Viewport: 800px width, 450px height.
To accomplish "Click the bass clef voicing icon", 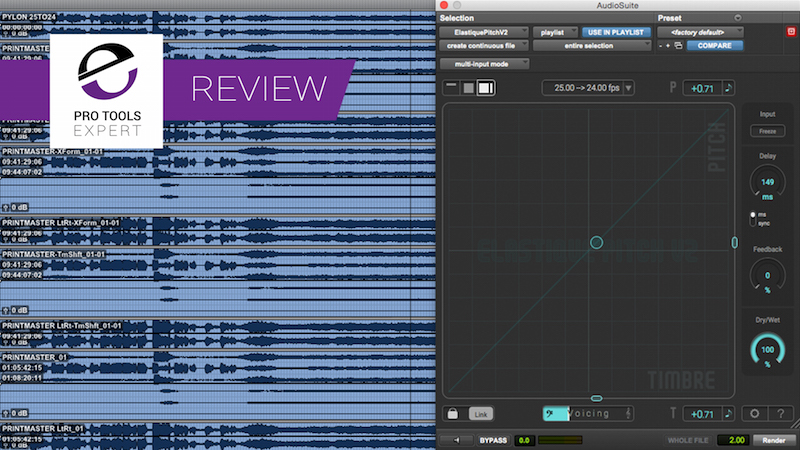I will [549, 414].
